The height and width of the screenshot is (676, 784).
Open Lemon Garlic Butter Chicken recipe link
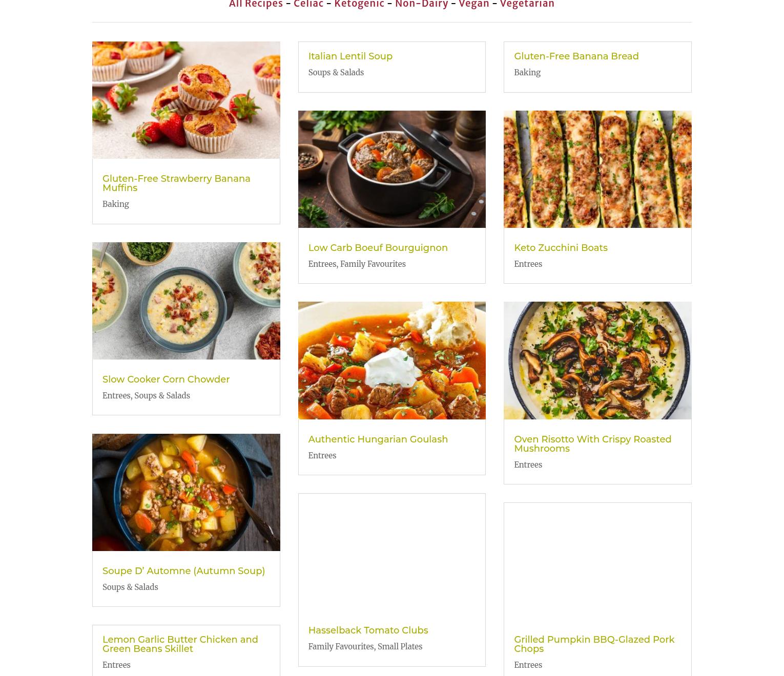[x=180, y=644]
